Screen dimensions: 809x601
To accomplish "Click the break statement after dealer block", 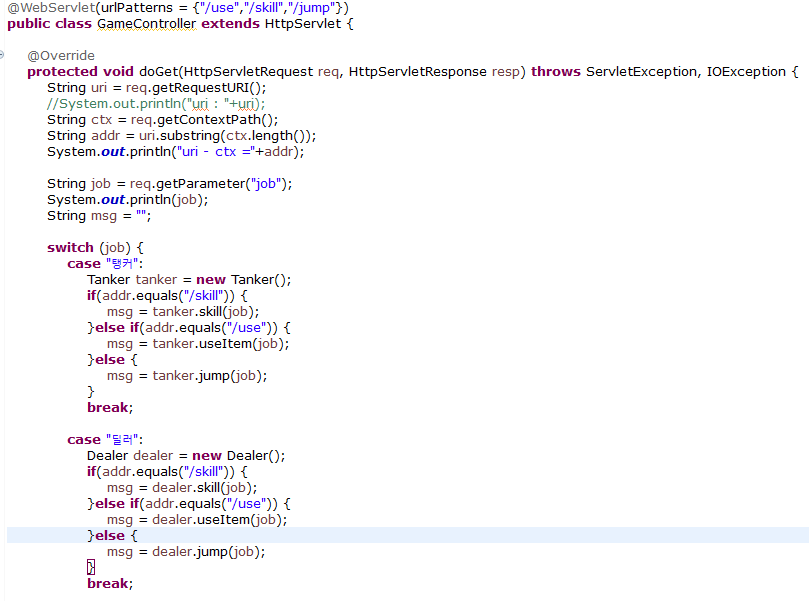I will [x=110, y=583].
